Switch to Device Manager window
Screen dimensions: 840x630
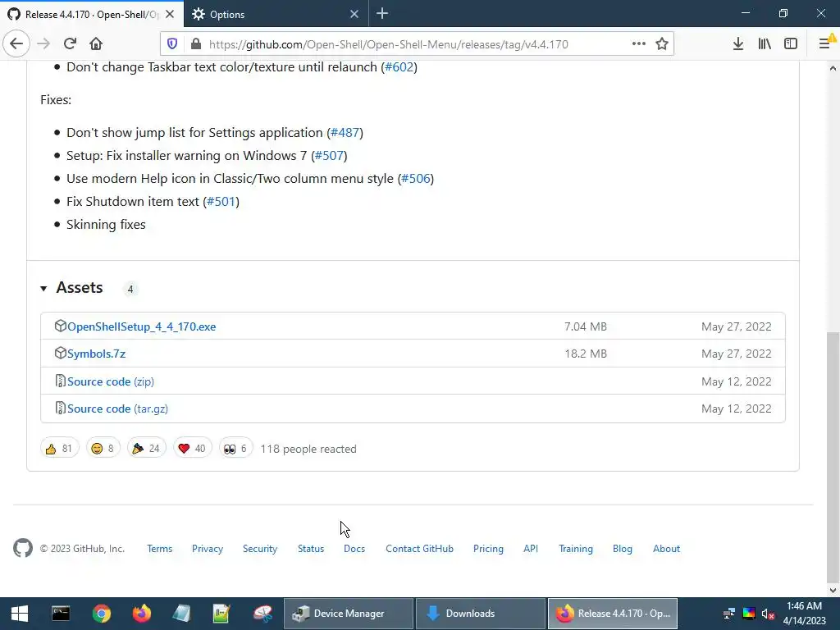click(348, 614)
